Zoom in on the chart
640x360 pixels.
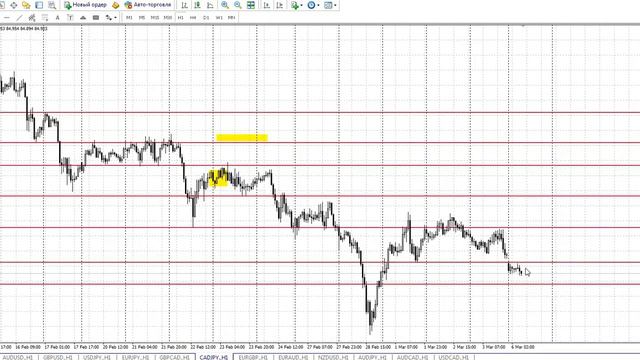(x=225, y=5)
